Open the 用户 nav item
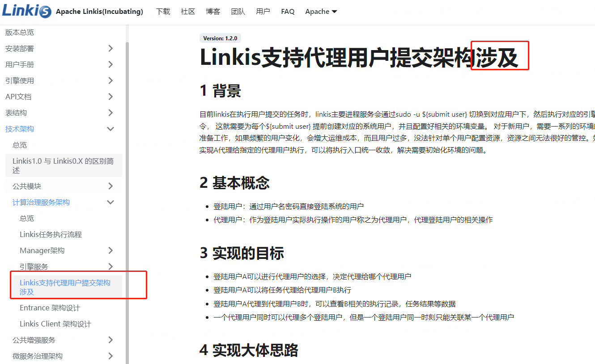The height and width of the screenshot is (364, 595). [263, 12]
